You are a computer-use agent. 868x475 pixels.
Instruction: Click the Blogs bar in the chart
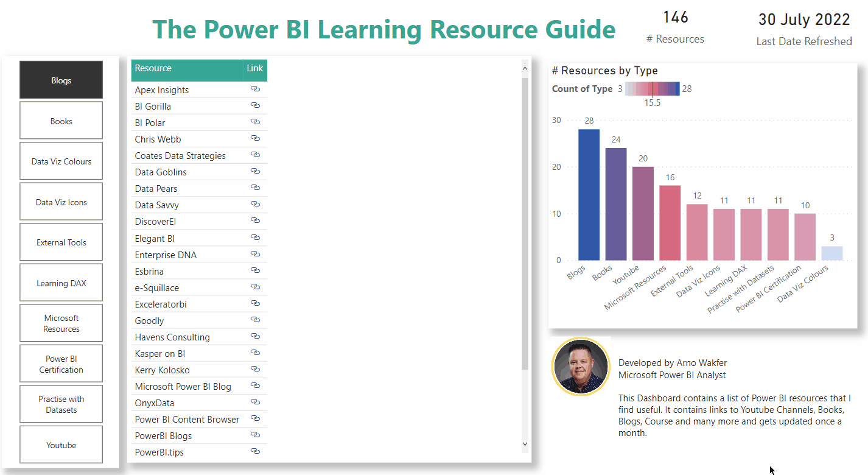point(589,195)
